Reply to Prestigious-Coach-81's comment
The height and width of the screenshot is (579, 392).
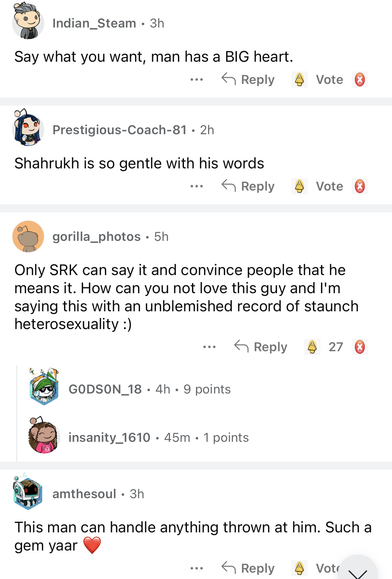tap(248, 187)
